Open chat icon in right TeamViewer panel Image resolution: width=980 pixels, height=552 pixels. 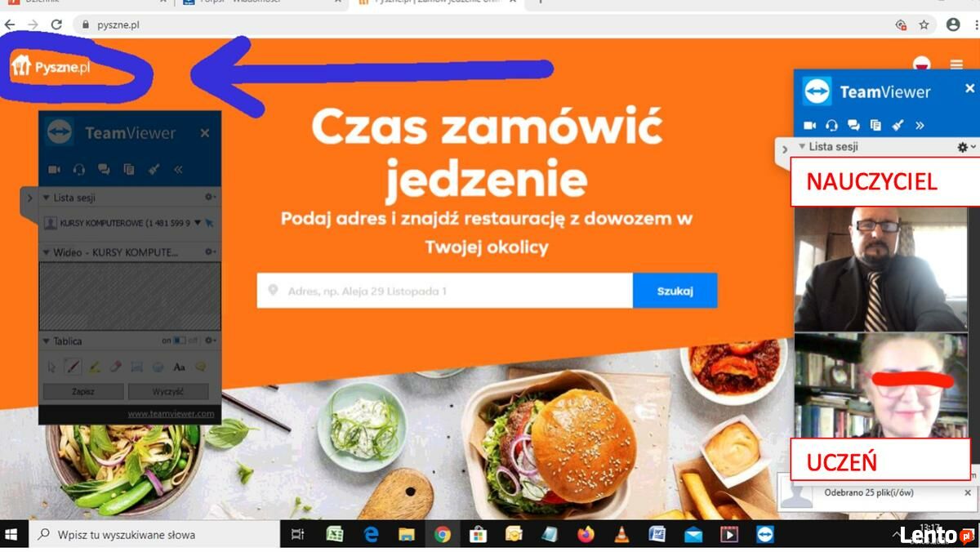853,125
